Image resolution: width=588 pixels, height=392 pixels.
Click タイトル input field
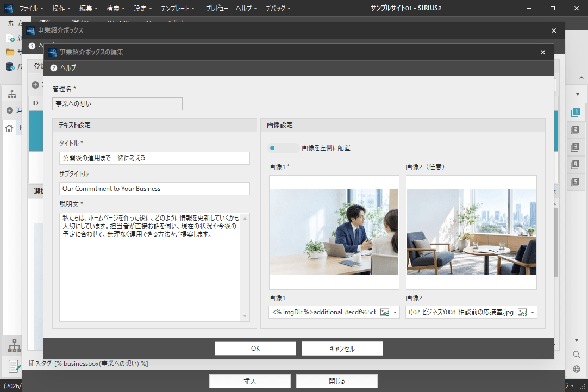pyautogui.click(x=154, y=158)
